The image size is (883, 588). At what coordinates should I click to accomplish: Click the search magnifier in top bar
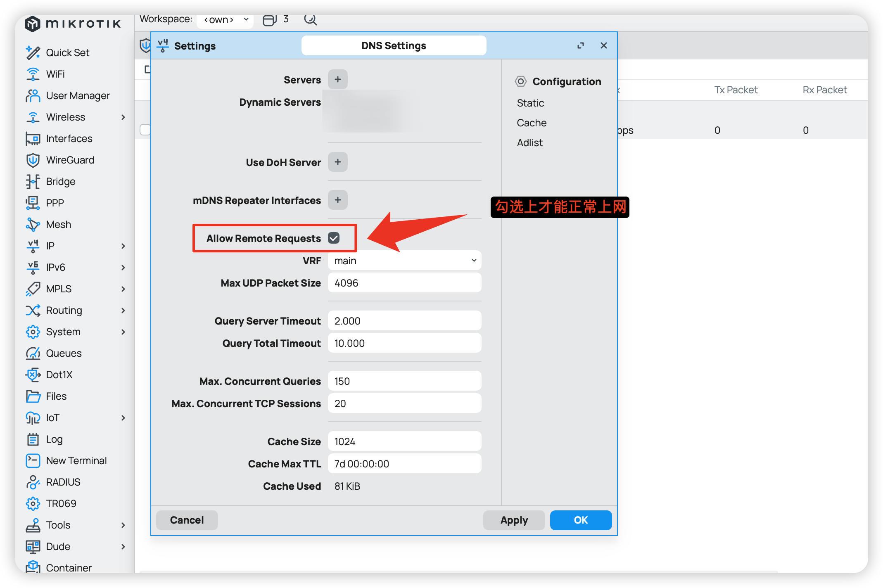point(310,19)
